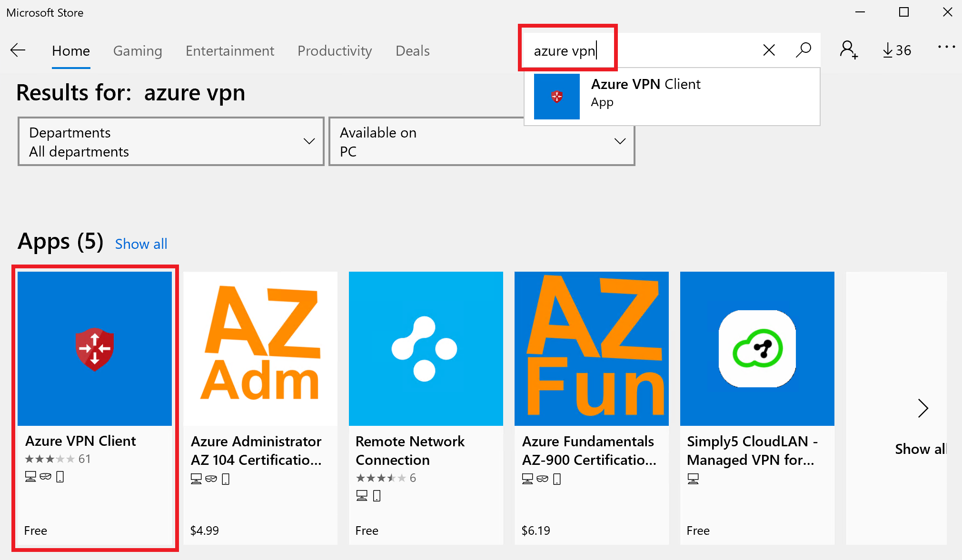Click the Azure Administrator AZ 104 Certification title
962x560 pixels.
256,451
